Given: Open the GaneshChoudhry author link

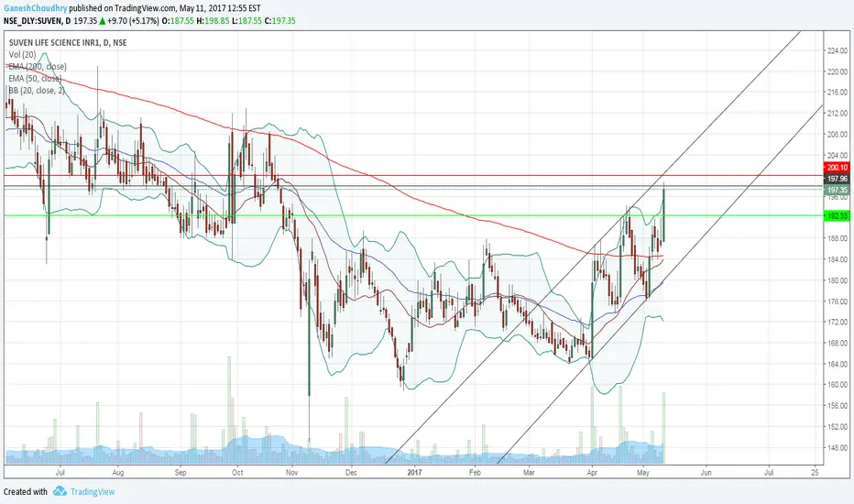Looking at the screenshot, I should click(36, 8).
